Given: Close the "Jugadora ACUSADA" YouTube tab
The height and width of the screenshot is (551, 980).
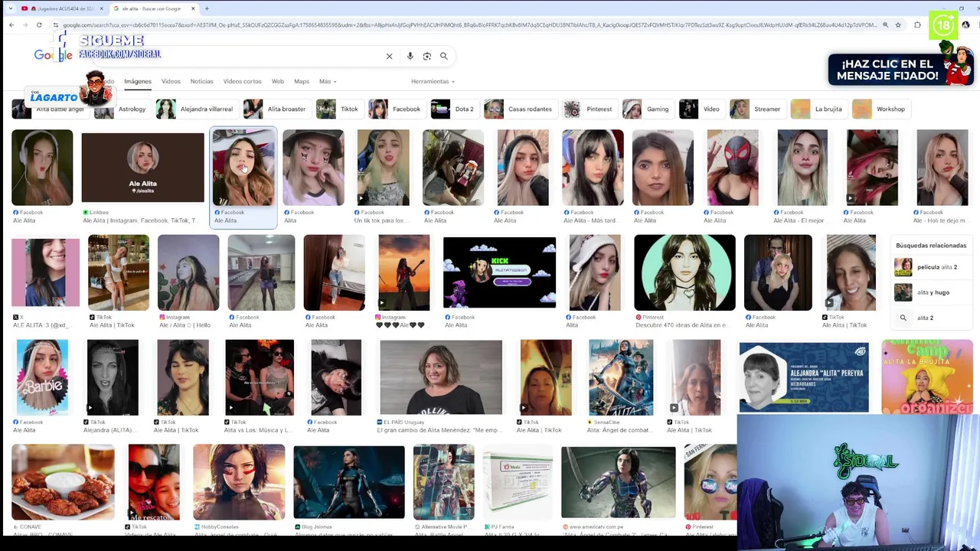Looking at the screenshot, I should [x=101, y=8].
